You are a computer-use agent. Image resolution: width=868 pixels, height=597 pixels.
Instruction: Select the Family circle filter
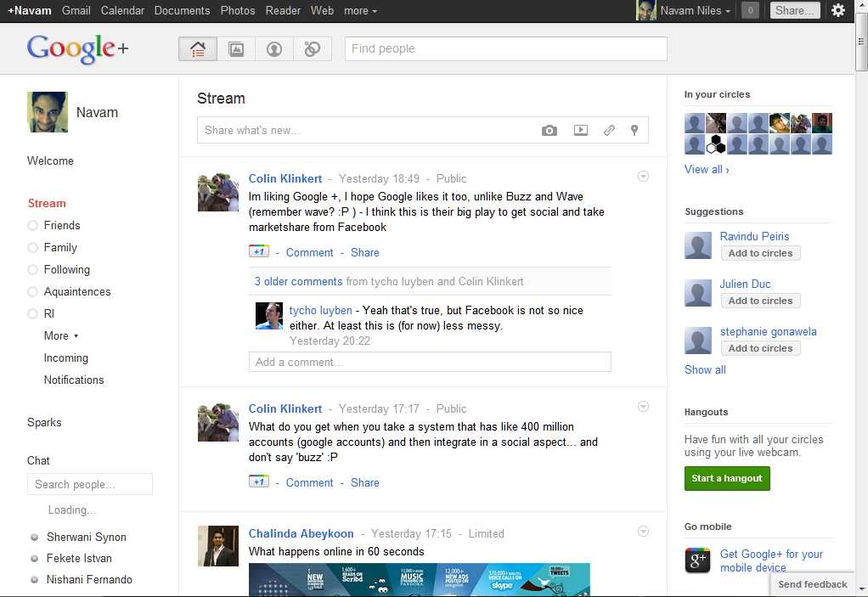[x=59, y=247]
